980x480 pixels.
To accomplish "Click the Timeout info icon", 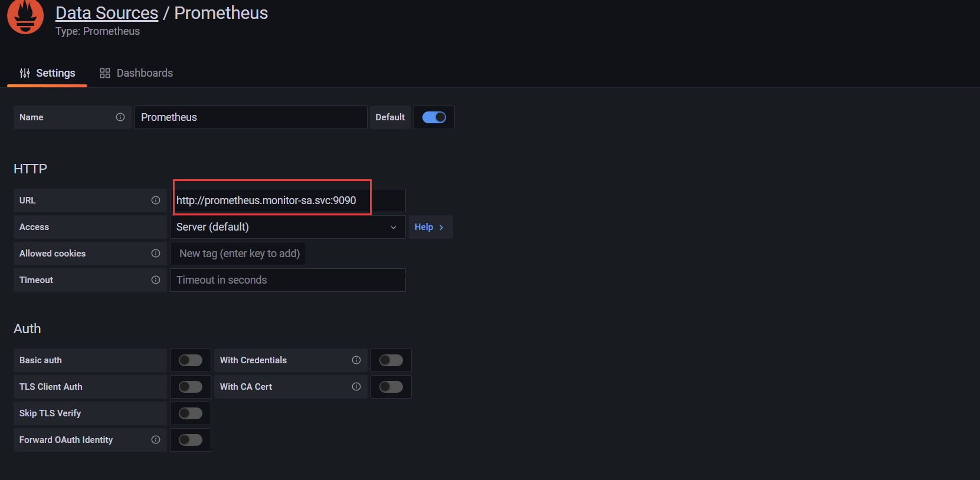I will 156,280.
